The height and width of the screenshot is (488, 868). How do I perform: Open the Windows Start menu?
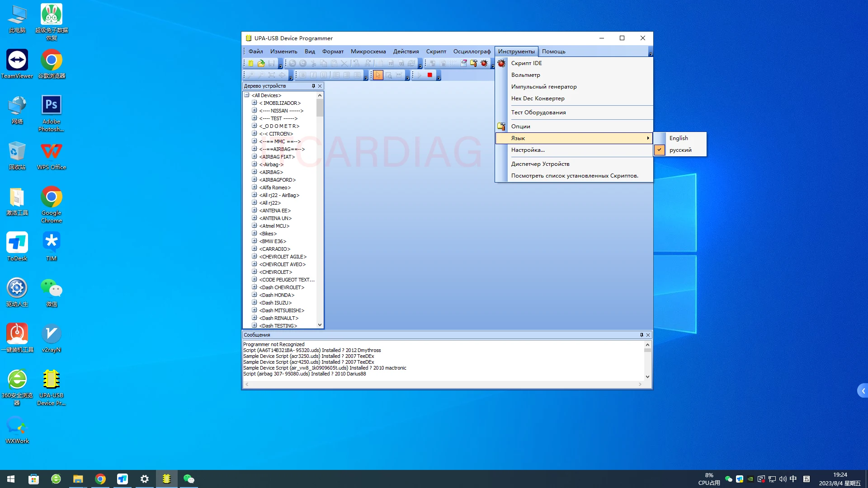tap(11, 479)
